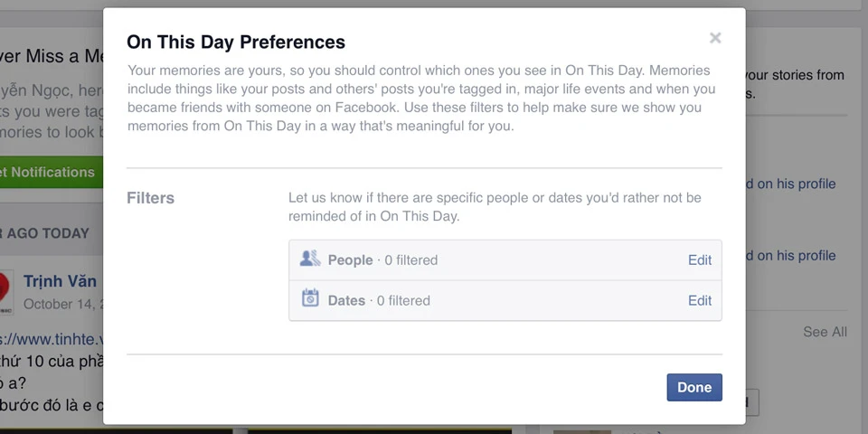
Task: Open the tinhte website link in post
Action: pos(52,339)
